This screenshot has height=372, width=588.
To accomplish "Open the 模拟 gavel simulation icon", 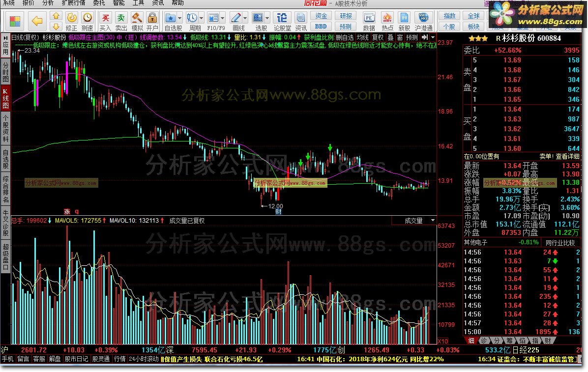I will (137, 18).
